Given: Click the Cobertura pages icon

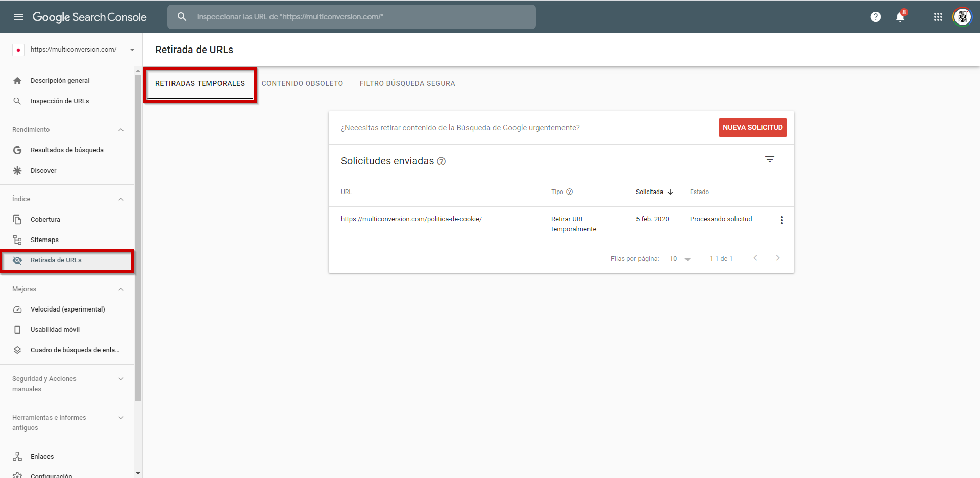Looking at the screenshot, I should [x=17, y=220].
